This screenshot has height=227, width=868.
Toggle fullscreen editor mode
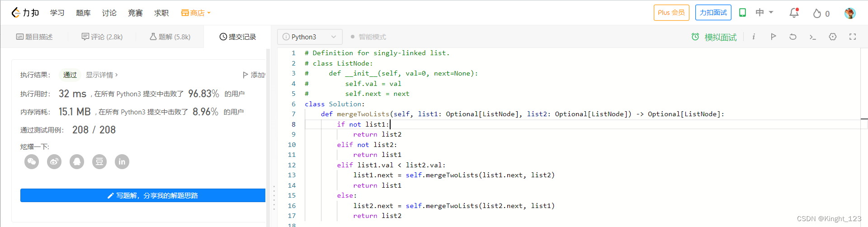click(853, 37)
